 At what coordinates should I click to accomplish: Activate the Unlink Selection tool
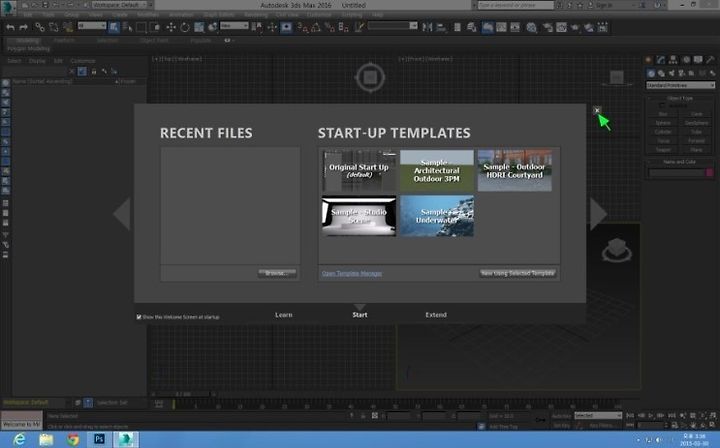tap(54, 28)
